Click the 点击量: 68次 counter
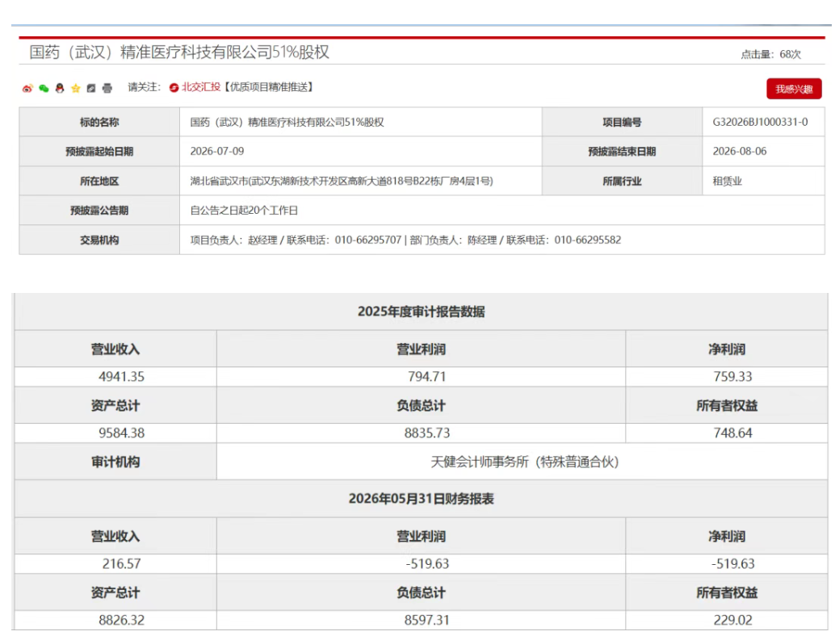The image size is (835, 644). [x=770, y=54]
